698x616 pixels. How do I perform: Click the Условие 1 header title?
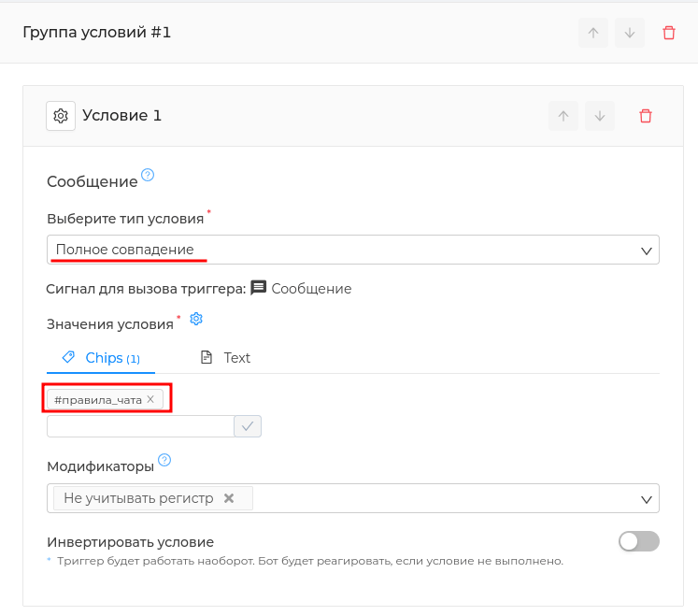(121, 115)
